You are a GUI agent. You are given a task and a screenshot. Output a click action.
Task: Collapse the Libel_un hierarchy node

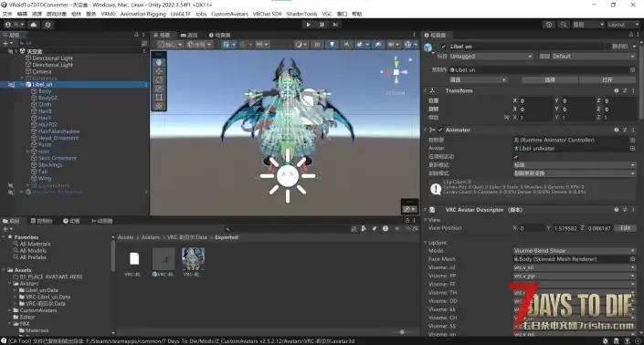21,85
